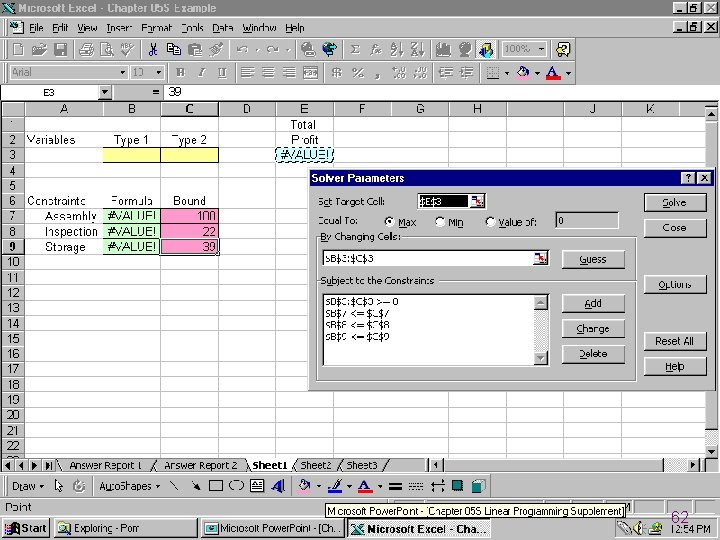Click the Office Assistant help icon
Viewport: 720px width, 540px height.
[x=563, y=49]
